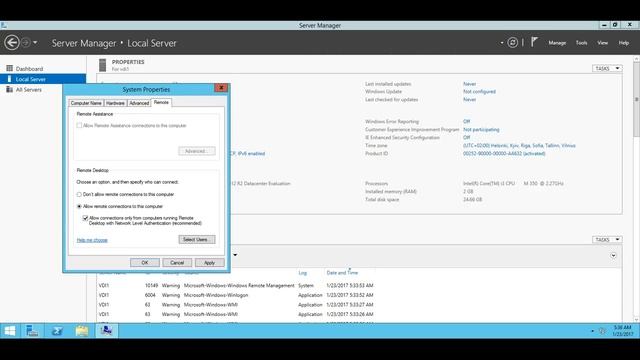Switch to Remote tab
The height and width of the screenshot is (360, 640).
pyautogui.click(x=161, y=102)
